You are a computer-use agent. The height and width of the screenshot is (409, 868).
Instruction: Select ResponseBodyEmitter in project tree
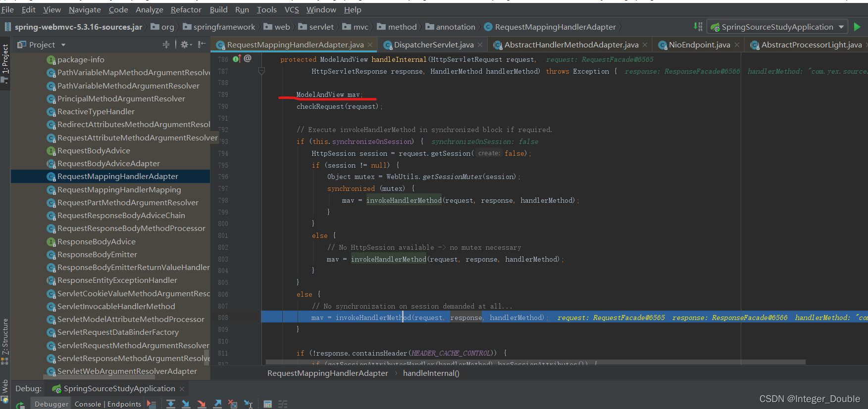[110, 255]
